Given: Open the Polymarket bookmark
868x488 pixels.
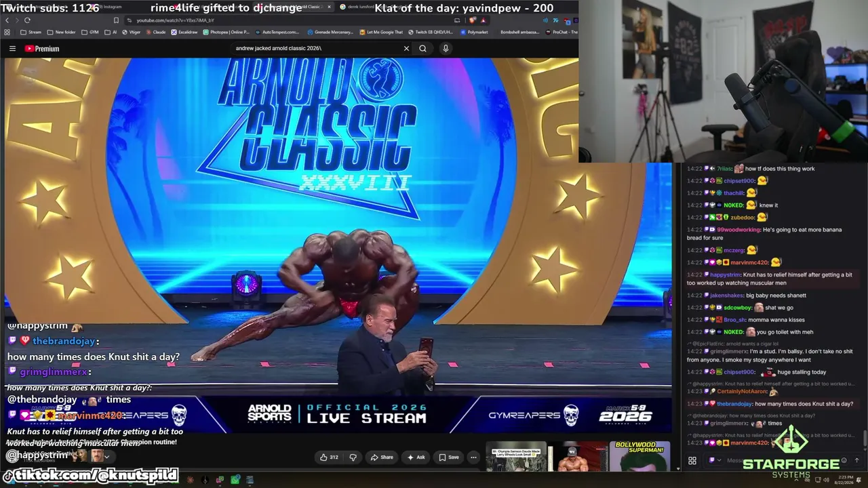Looking at the screenshot, I should pos(474,32).
